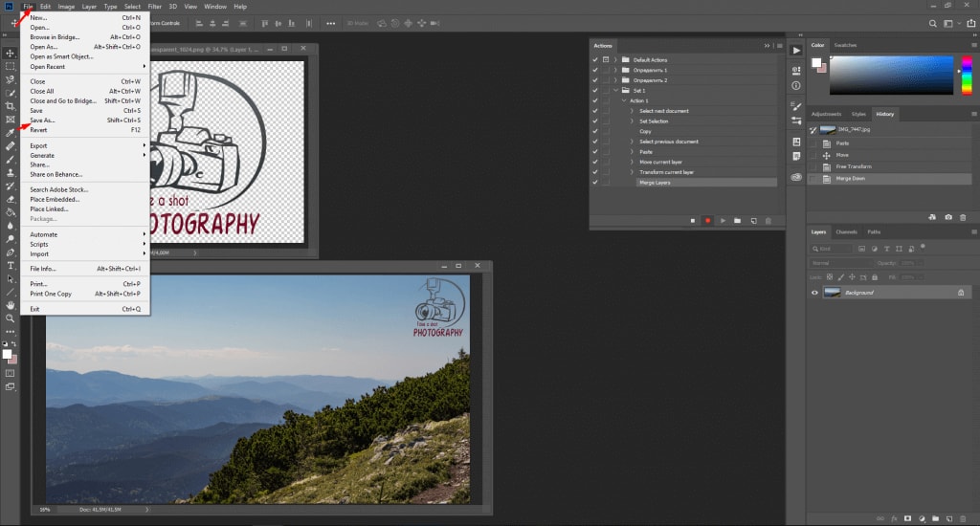Switch to the Paths tab
Screen dimensions: 980x526
click(874, 231)
